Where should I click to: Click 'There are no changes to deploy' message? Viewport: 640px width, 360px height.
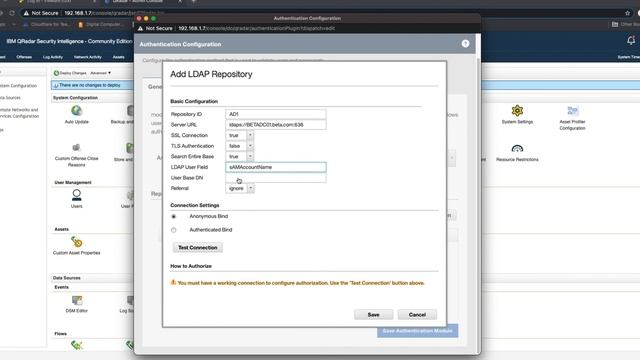(x=90, y=85)
